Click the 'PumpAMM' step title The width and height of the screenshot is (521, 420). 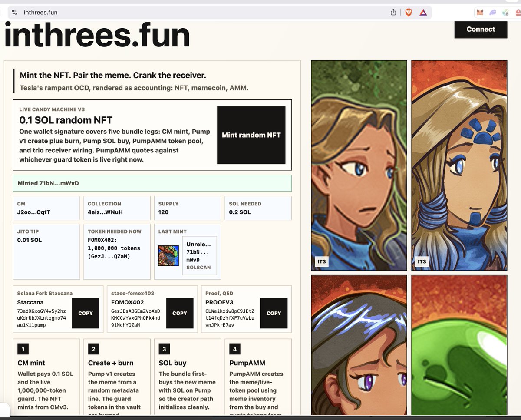point(247,363)
